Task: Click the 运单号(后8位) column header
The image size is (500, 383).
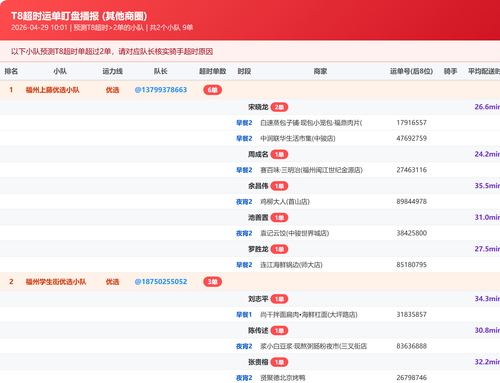Action: (x=411, y=71)
